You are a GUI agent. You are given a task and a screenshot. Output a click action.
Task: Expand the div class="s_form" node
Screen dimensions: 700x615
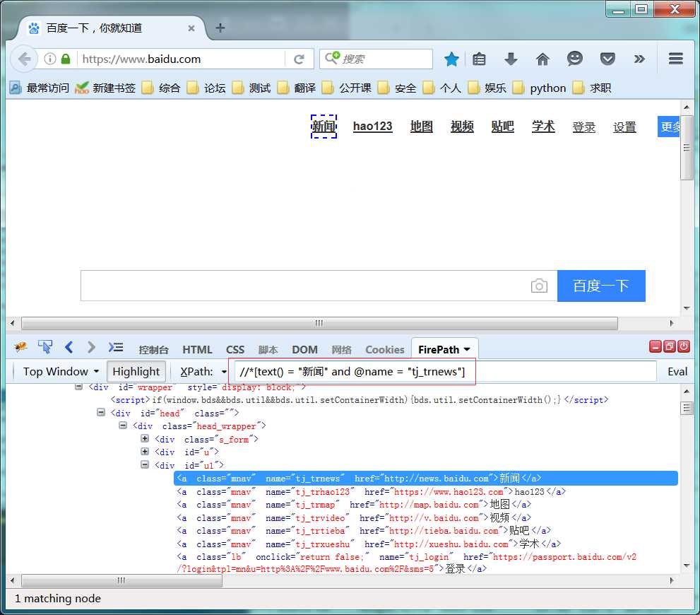pos(145,438)
